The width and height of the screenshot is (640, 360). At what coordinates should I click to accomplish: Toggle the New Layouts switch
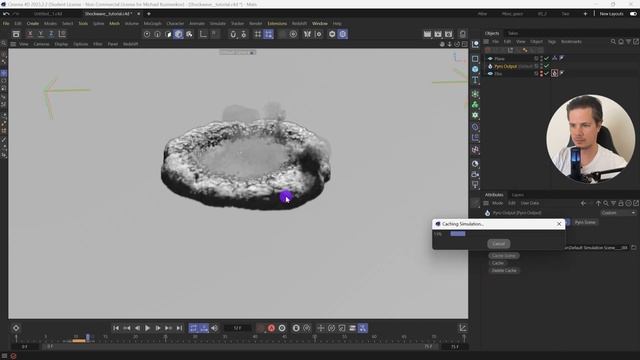[633, 14]
